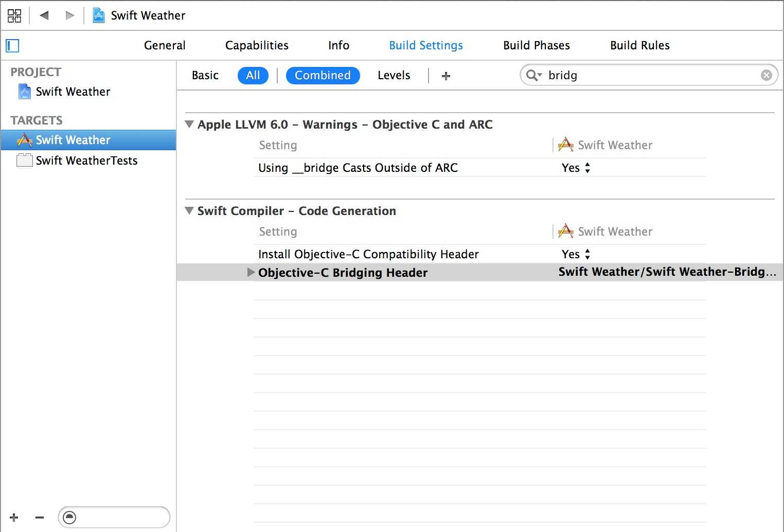Click the target icon in LLVM Warnings column header
This screenshot has height=532, width=784.
pos(566,145)
